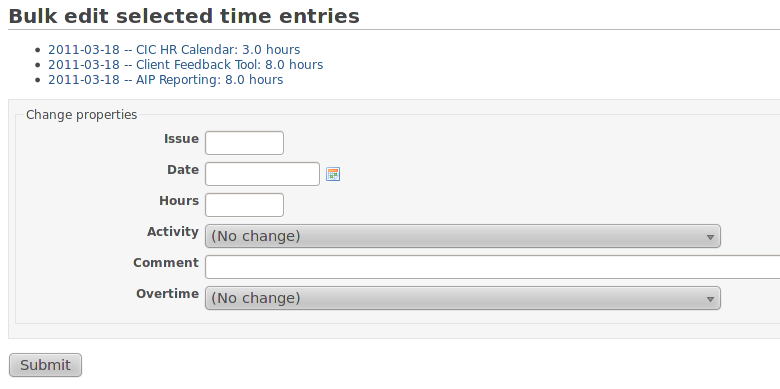The image size is (780, 389).
Task: Click the Date field label
Action: [x=183, y=170]
